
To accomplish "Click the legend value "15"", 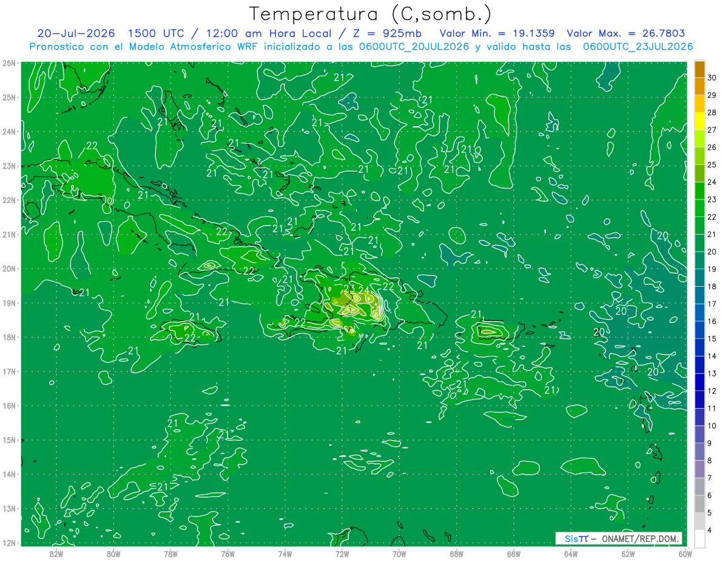I will [712, 338].
